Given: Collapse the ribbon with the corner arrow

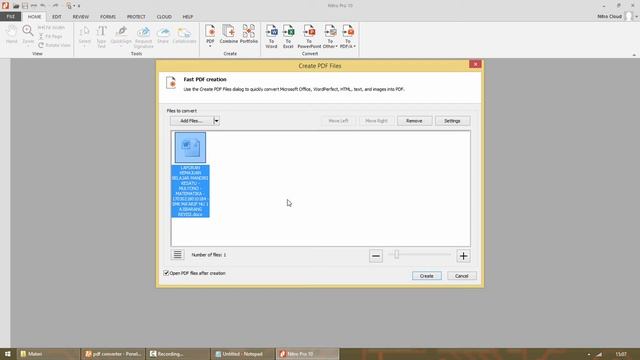Looking at the screenshot, I should 634,55.
